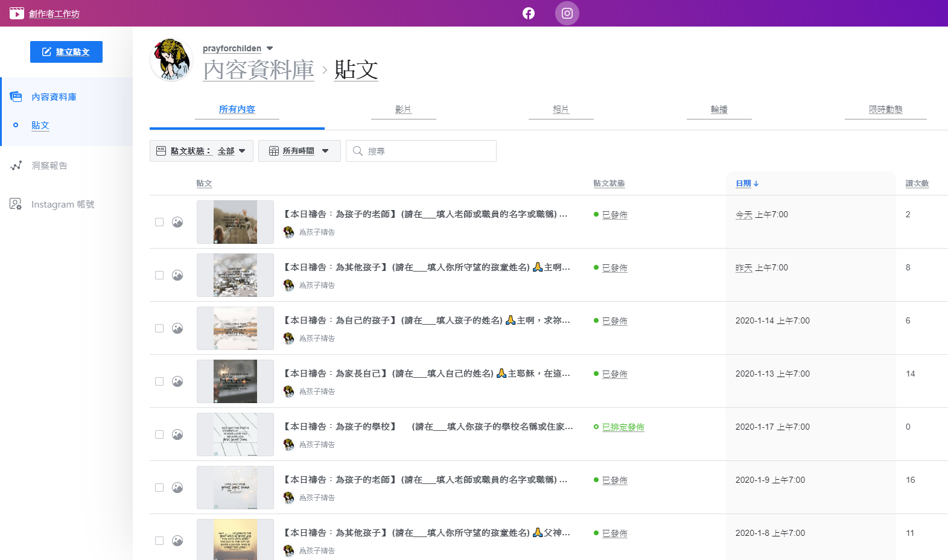The width and height of the screenshot is (948, 560).
Task: Open 洞察報告 insights in sidebar
Action: (49, 165)
